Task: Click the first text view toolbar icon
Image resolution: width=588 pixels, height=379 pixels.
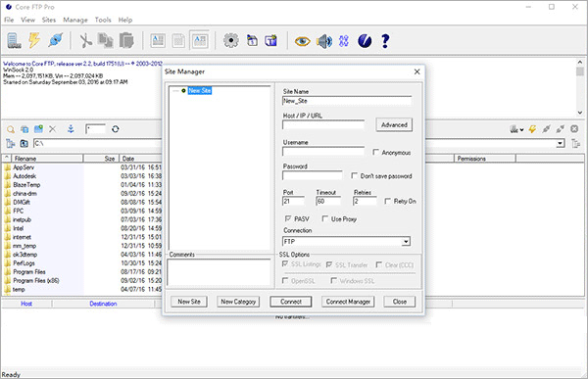Action: tap(158, 40)
